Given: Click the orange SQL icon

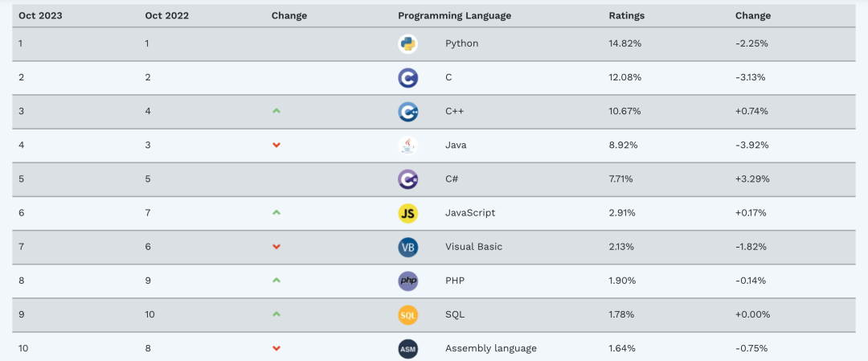Looking at the screenshot, I should click(407, 314).
